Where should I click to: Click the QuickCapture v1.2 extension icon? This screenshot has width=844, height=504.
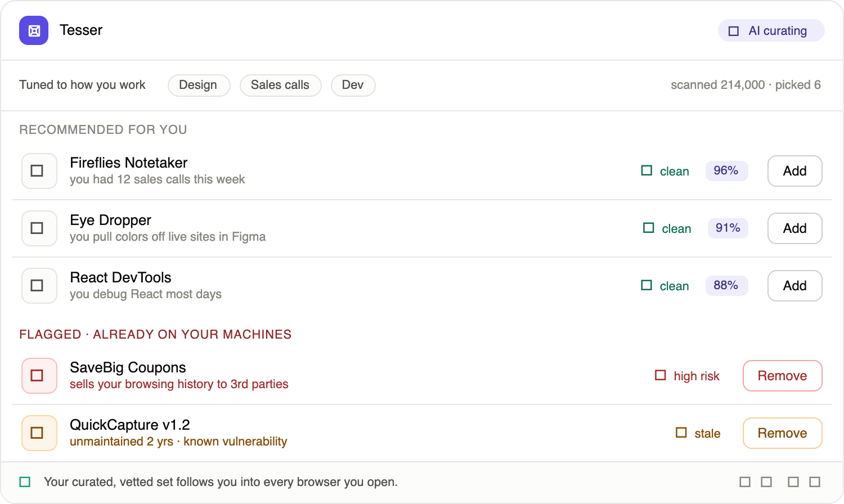tap(39, 433)
